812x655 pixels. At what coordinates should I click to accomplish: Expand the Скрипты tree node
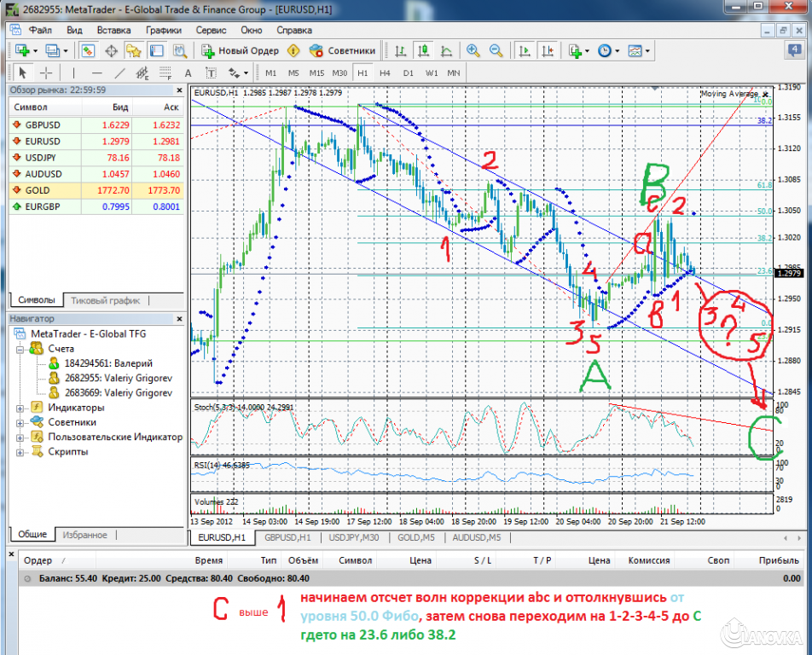(20, 452)
